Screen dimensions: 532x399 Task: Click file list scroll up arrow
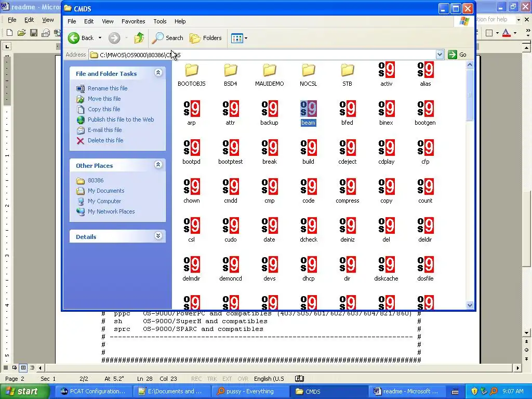(x=470, y=65)
